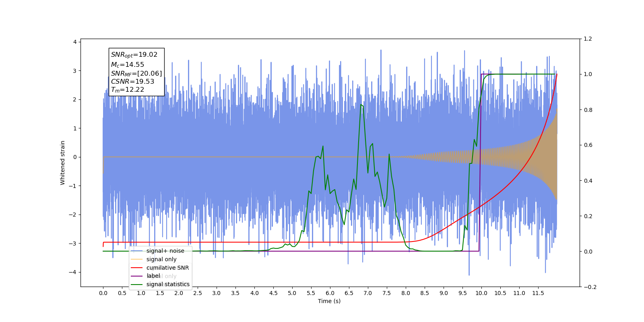Click the blue line swatch in legend
The image size is (644, 322).
click(x=137, y=251)
